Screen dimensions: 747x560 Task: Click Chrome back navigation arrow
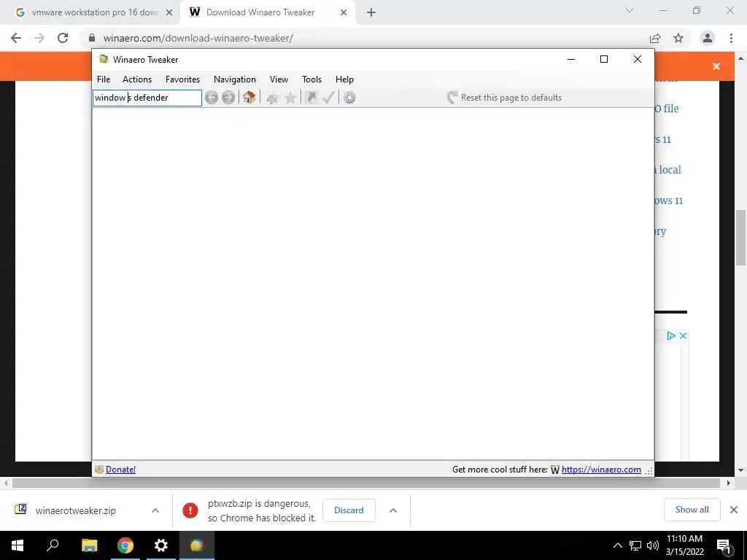[16, 38]
